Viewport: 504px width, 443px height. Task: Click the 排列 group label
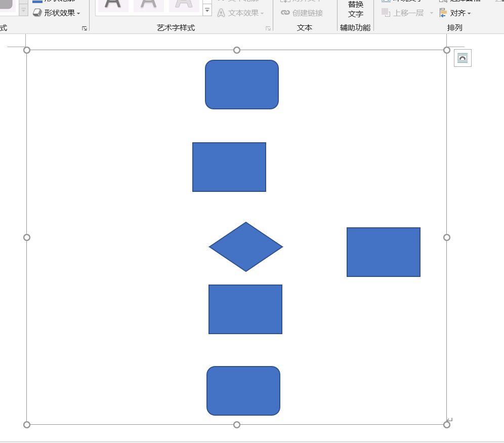[454, 28]
